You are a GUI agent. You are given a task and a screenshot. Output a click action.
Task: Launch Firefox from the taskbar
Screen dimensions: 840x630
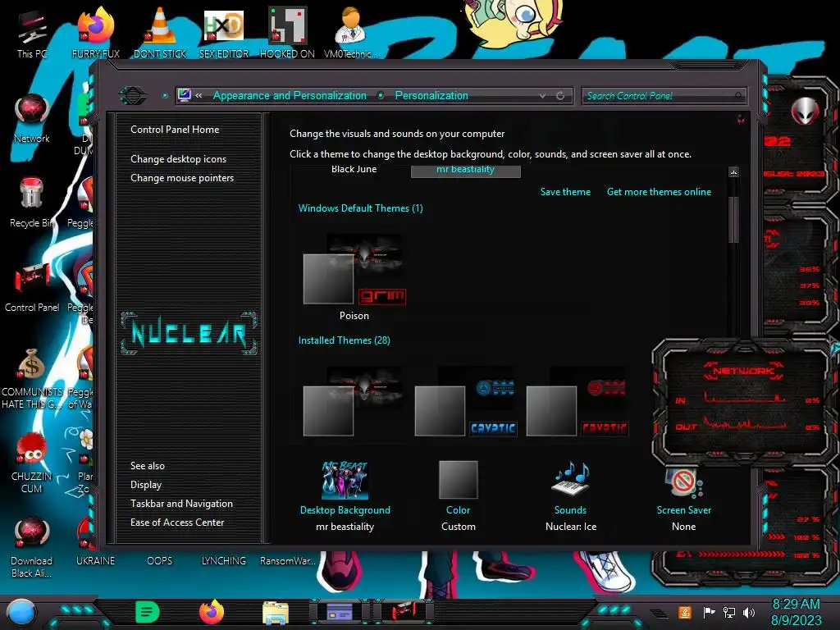212,612
